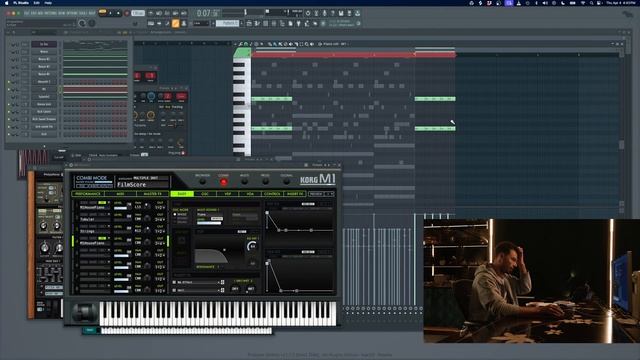Click the GLOBAL mode button on Korg M1
This screenshot has width=640, height=360.
(x=287, y=182)
